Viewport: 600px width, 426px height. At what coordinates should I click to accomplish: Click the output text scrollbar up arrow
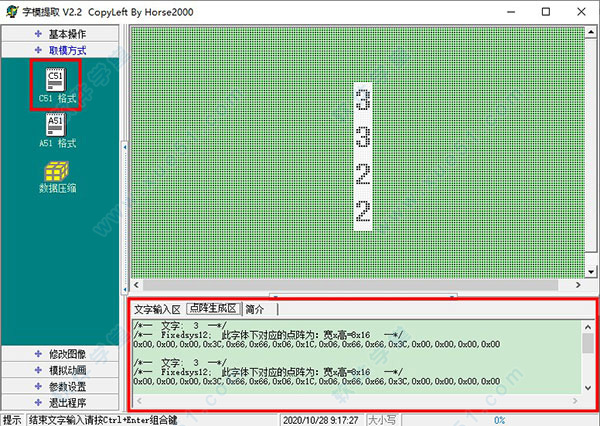click(588, 326)
